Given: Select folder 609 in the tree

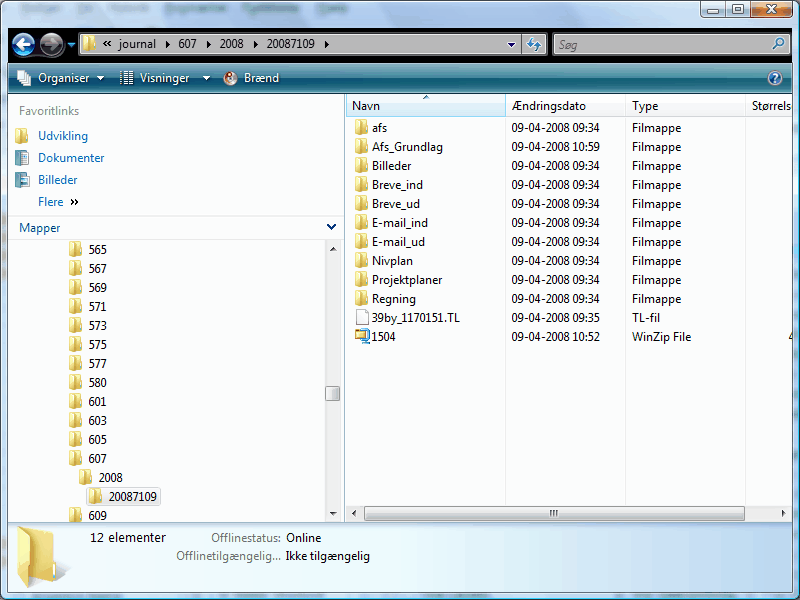Looking at the screenshot, I should point(97,515).
